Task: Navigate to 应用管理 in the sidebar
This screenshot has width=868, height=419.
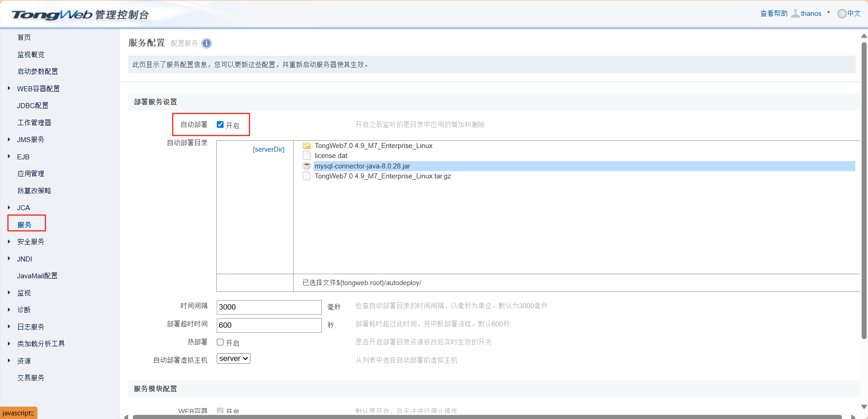Action: [30, 173]
